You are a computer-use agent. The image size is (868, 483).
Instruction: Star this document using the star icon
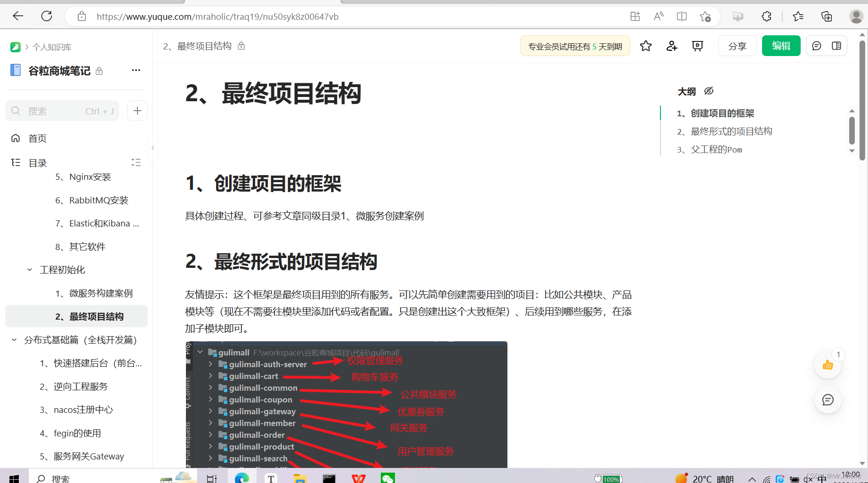(x=645, y=46)
